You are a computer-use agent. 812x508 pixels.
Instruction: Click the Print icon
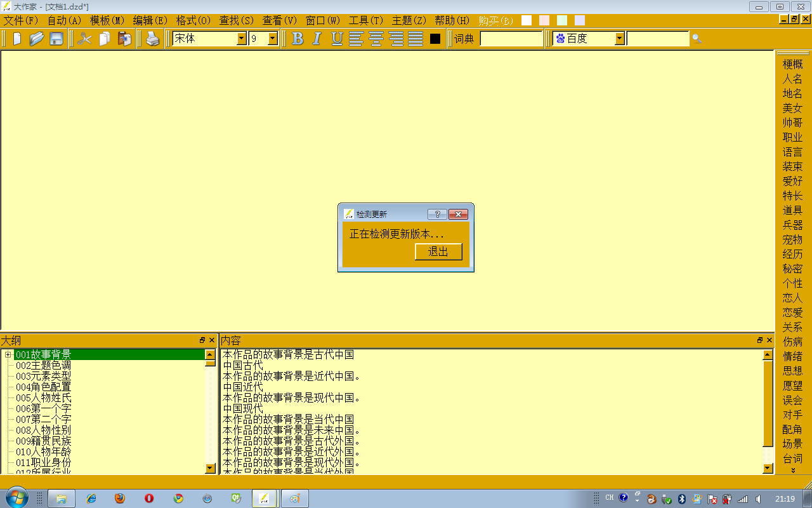(153, 39)
